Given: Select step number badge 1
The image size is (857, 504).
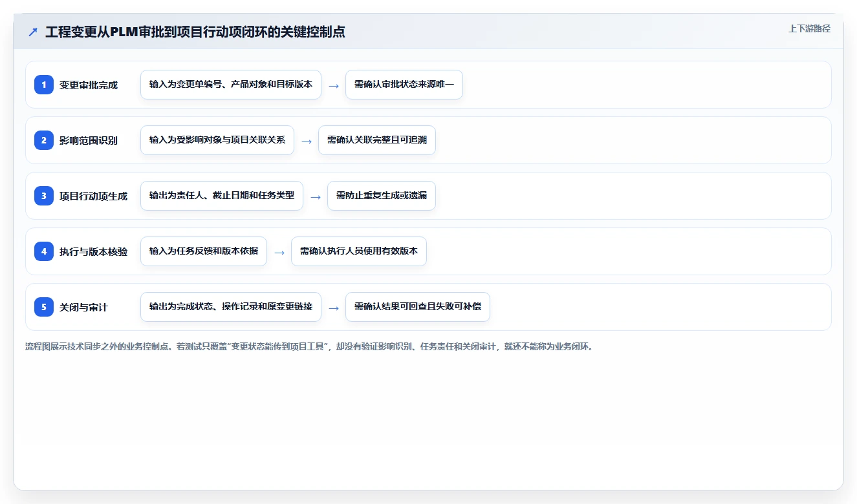Looking at the screenshot, I should click(x=44, y=85).
